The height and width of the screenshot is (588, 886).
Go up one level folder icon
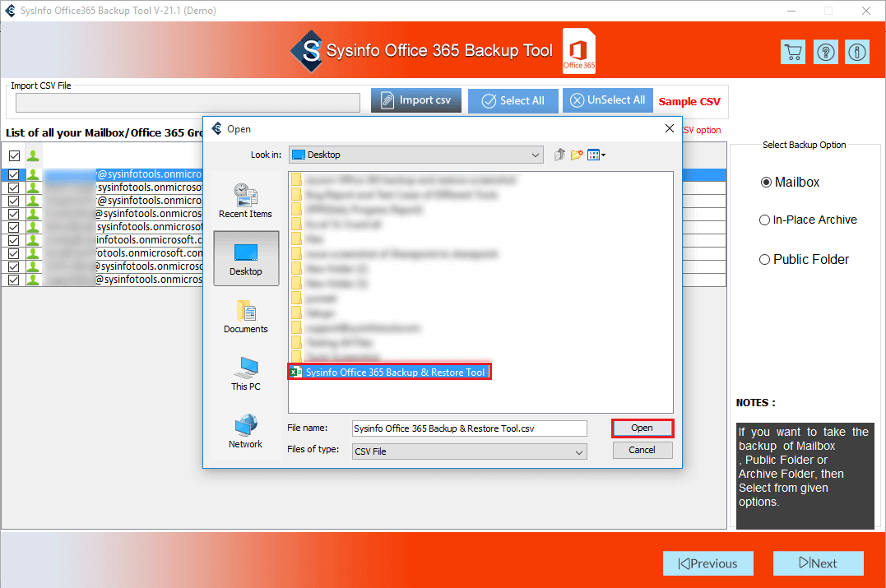coord(559,155)
